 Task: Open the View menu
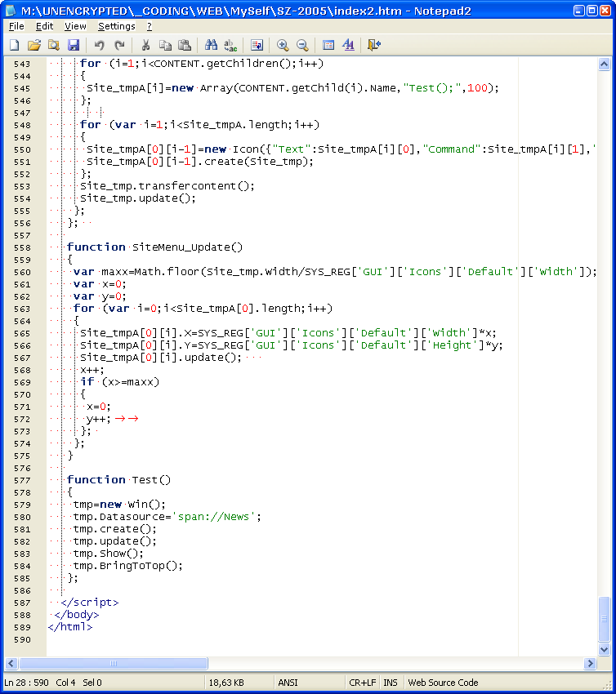75,26
